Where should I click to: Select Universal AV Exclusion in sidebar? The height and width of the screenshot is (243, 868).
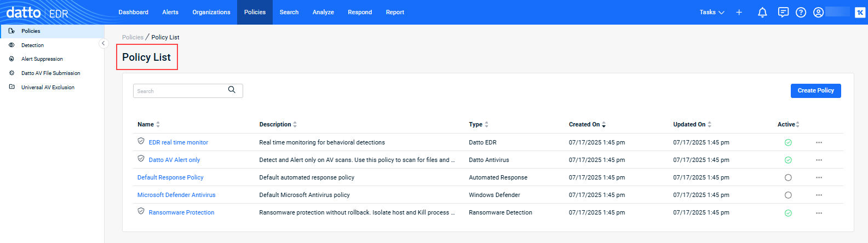pos(48,88)
